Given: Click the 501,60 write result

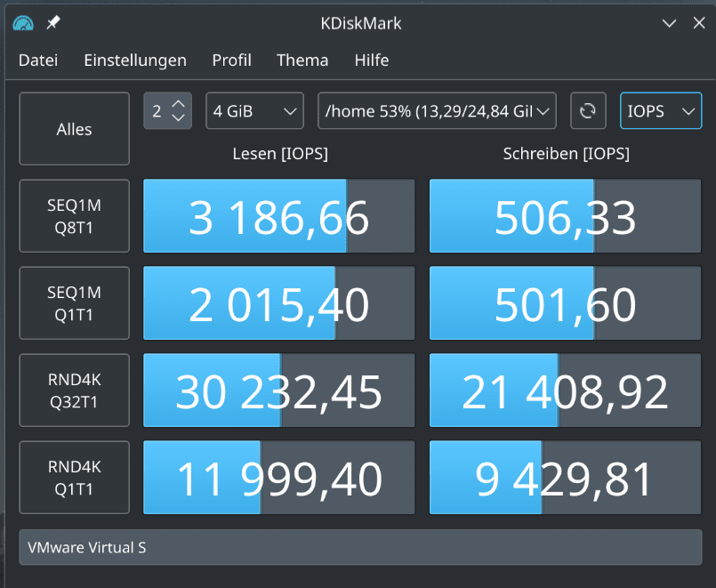Looking at the screenshot, I should tap(566, 303).
